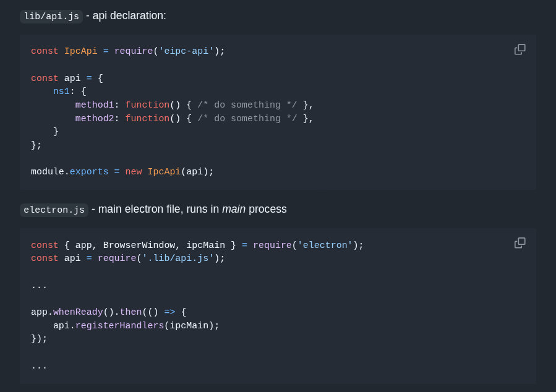Copy the electron.js code block
Image resolution: width=556 pixels, height=392 pixels.
pyautogui.click(x=520, y=242)
